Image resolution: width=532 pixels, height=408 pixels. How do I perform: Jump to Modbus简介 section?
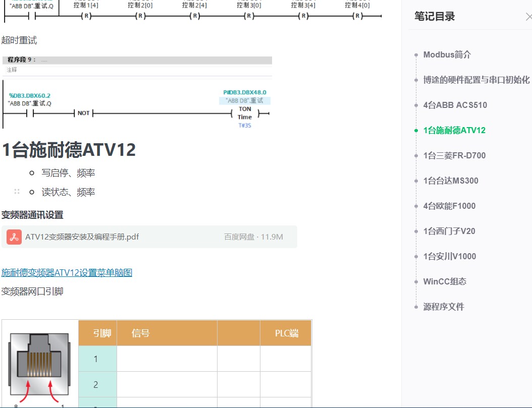(x=447, y=54)
